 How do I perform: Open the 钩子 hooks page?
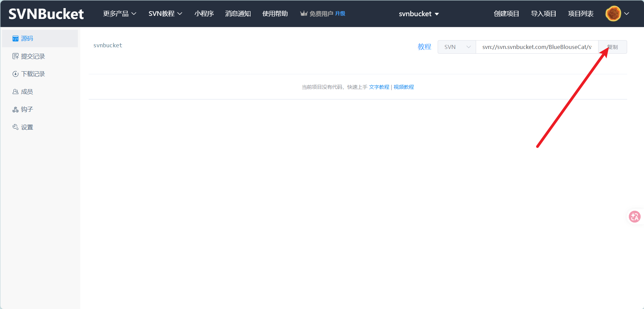pyautogui.click(x=27, y=109)
